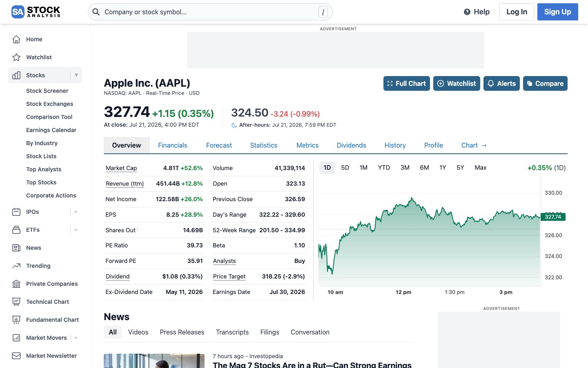Open Top Analysts in the sidebar
The width and height of the screenshot is (588, 368).
[x=44, y=169]
